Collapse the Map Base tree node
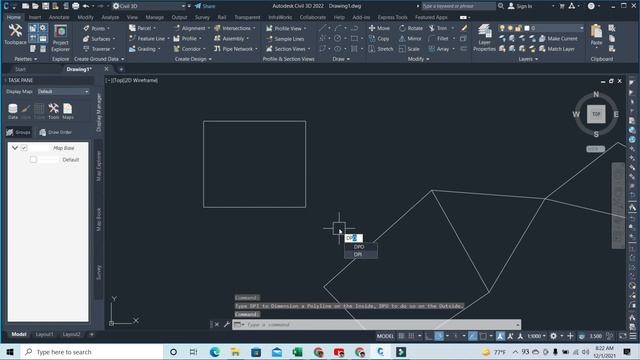 15,148
